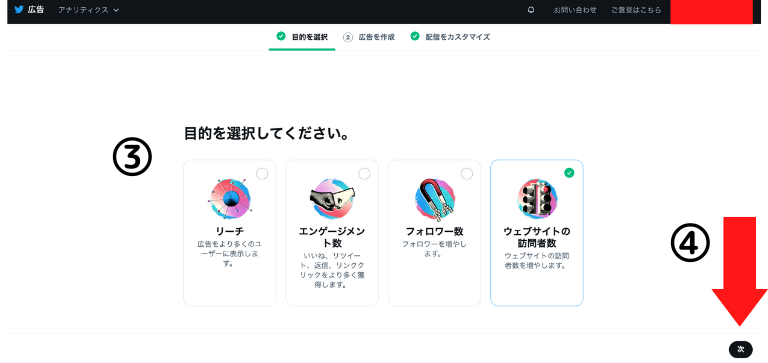Click the ウェブサイトの訪問者数を増やします description

pos(537,261)
